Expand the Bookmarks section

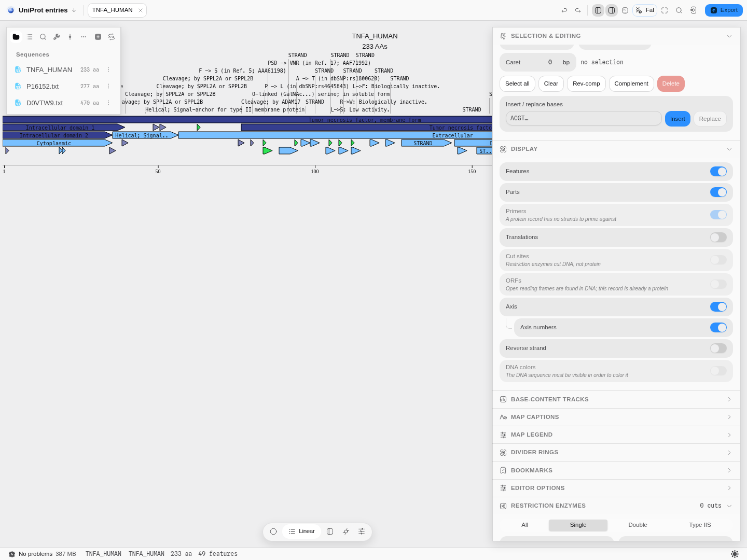(616, 471)
